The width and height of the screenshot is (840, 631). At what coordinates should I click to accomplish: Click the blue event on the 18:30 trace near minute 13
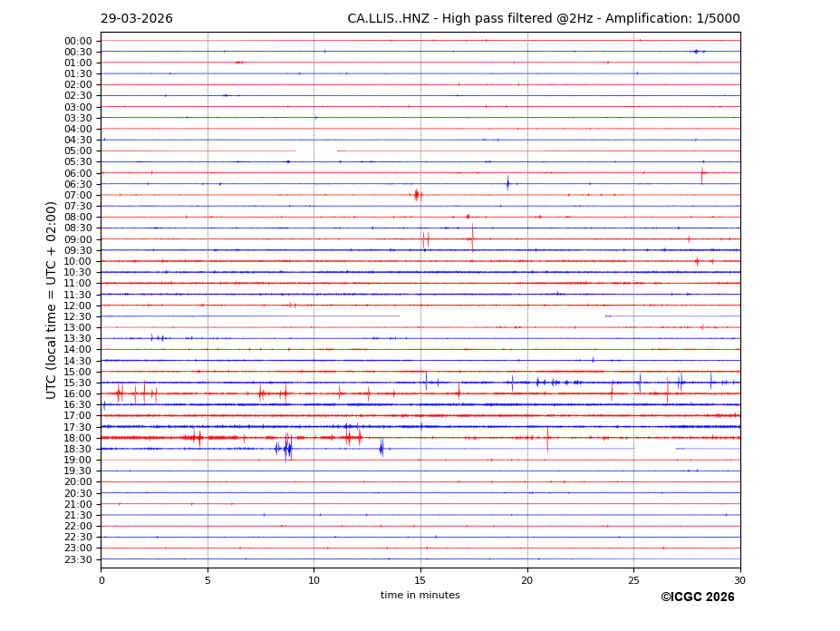point(381,448)
